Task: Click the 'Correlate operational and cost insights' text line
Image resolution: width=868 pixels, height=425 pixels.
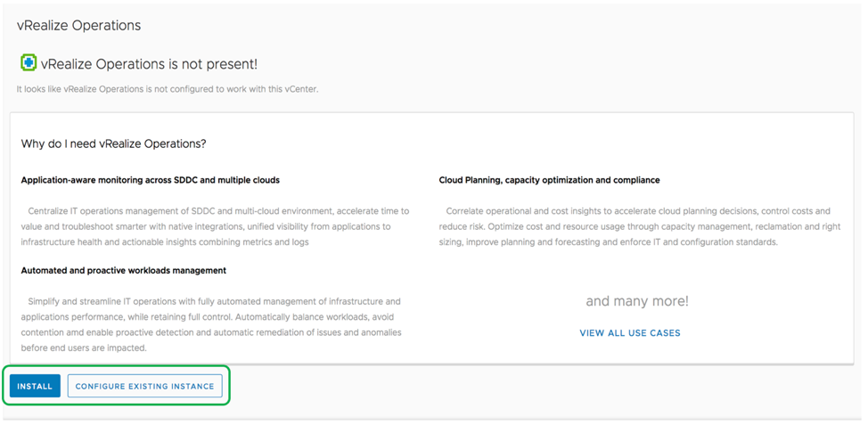Action: tap(637, 211)
